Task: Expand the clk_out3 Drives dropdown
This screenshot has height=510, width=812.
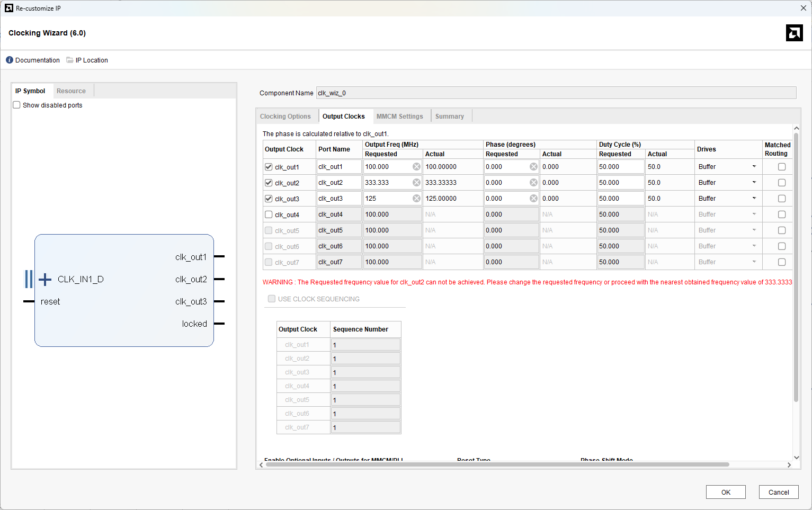Action: coord(754,199)
